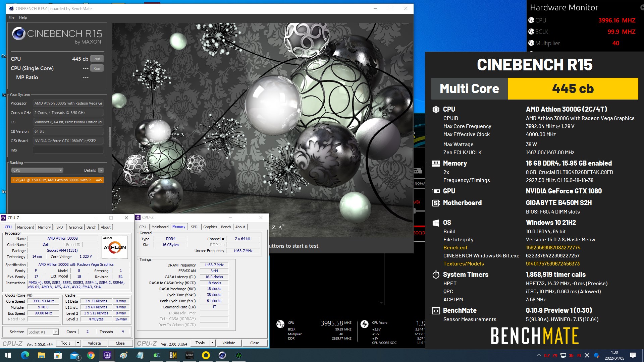Open the Paint palette taskbar icon
The image size is (644, 362).
pos(123,355)
